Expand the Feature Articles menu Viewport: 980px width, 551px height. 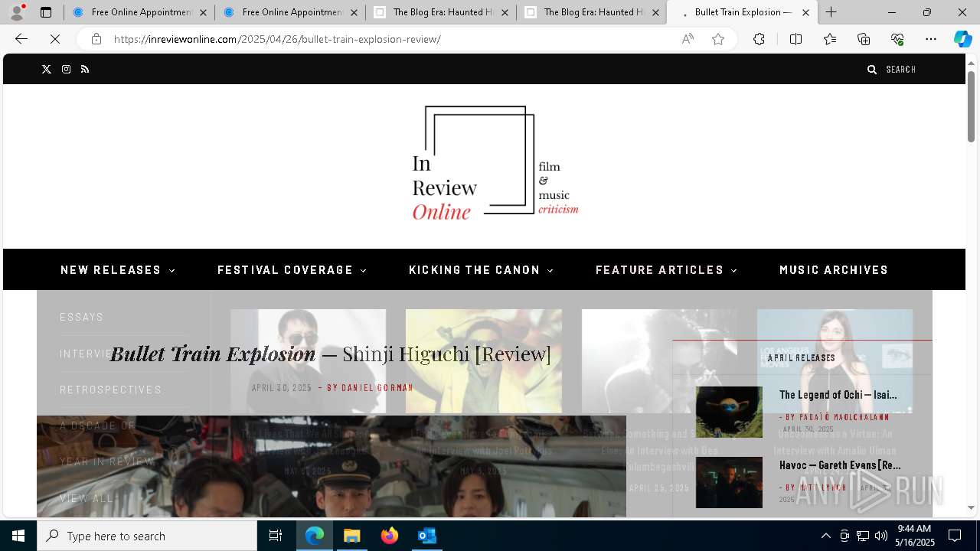pyautogui.click(x=667, y=269)
